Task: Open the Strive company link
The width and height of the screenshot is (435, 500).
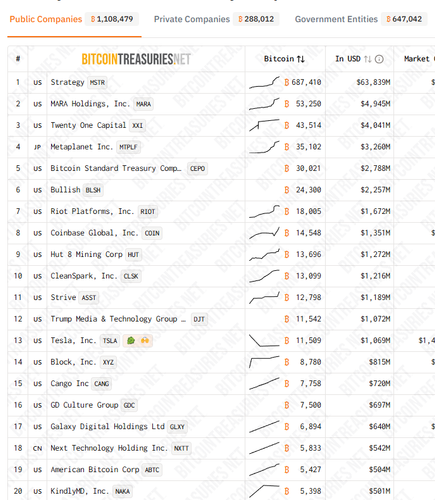Action: [63, 297]
